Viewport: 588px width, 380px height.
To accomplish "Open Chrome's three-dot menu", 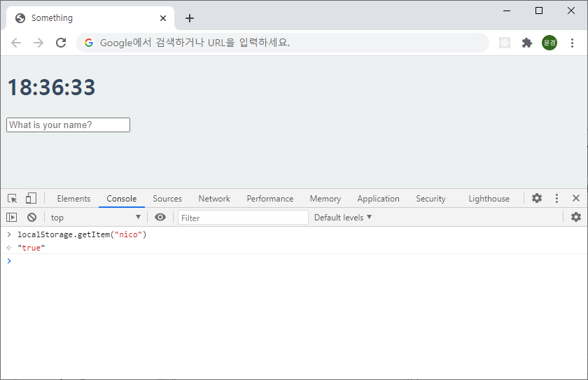I will click(x=572, y=43).
